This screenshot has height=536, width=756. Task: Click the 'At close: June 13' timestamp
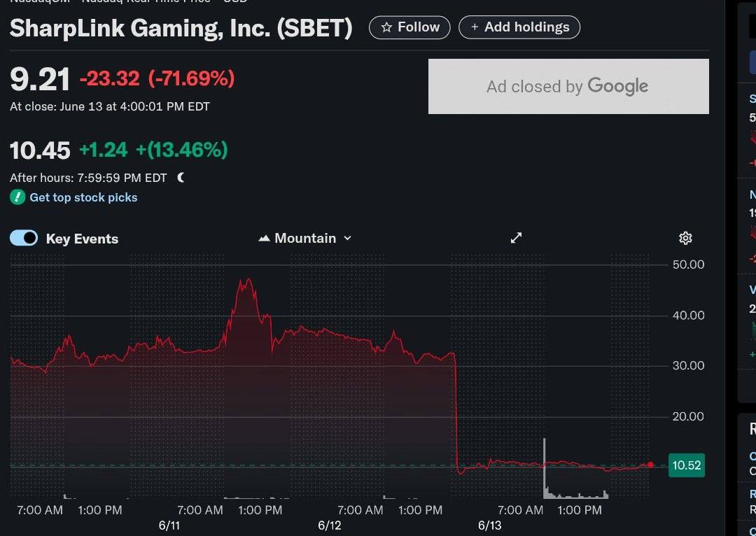[110, 106]
